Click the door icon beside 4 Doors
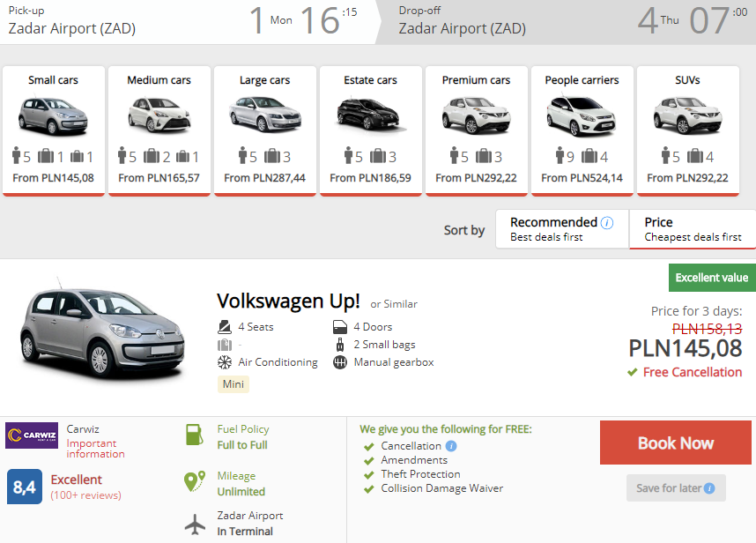 340,327
